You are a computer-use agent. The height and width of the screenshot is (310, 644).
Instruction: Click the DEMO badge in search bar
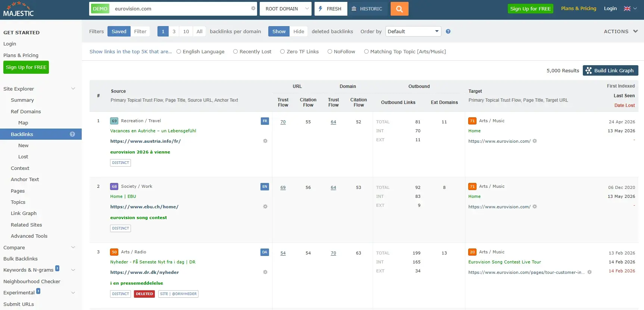click(100, 9)
